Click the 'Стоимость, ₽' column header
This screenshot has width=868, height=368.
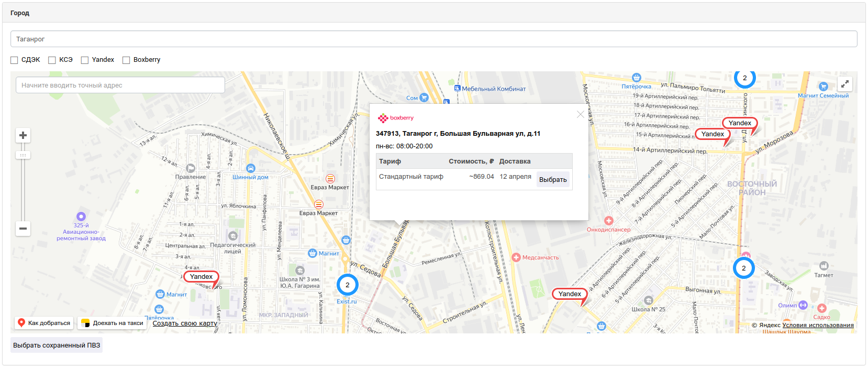pyautogui.click(x=471, y=161)
